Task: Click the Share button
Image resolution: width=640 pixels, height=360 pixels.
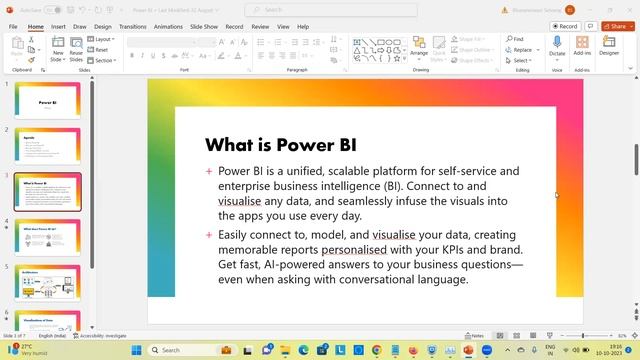Action: click(615, 26)
